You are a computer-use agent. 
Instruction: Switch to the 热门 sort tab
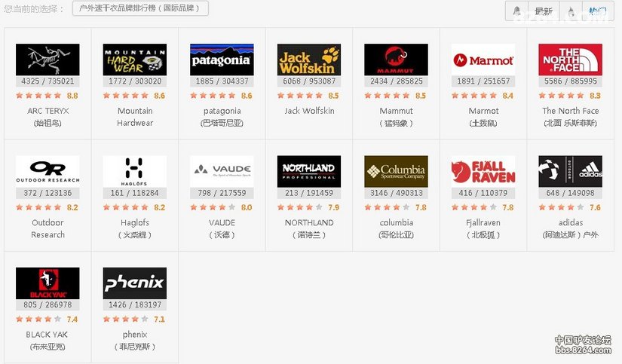click(x=597, y=11)
